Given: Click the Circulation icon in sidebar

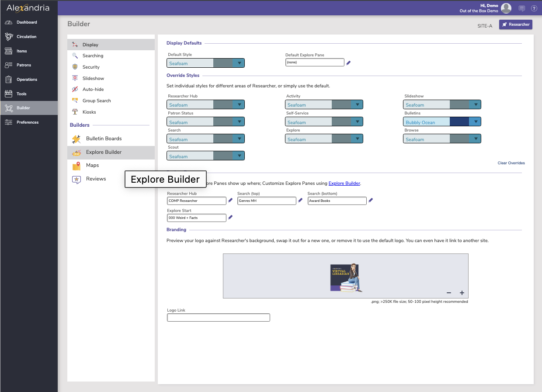Looking at the screenshot, I should [8, 37].
